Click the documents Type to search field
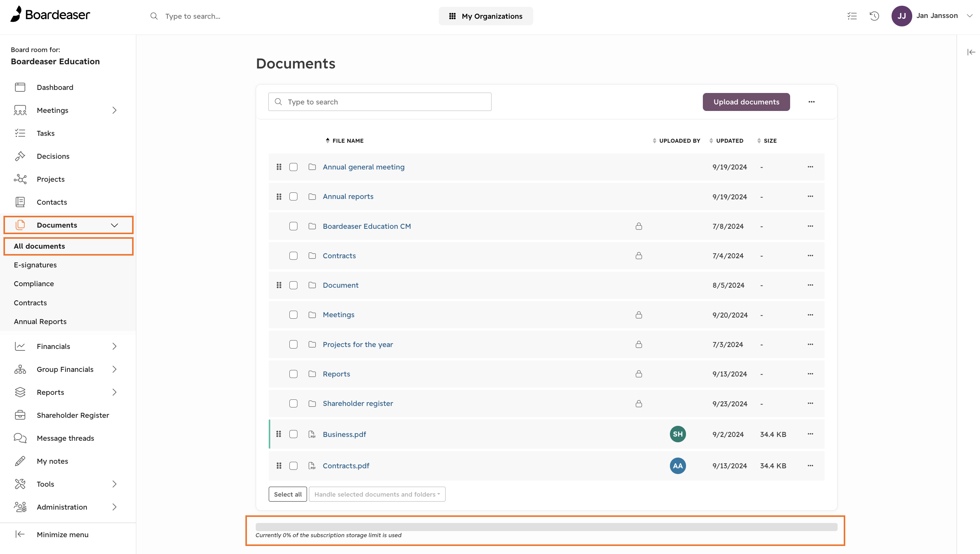980x554 pixels. (380, 102)
